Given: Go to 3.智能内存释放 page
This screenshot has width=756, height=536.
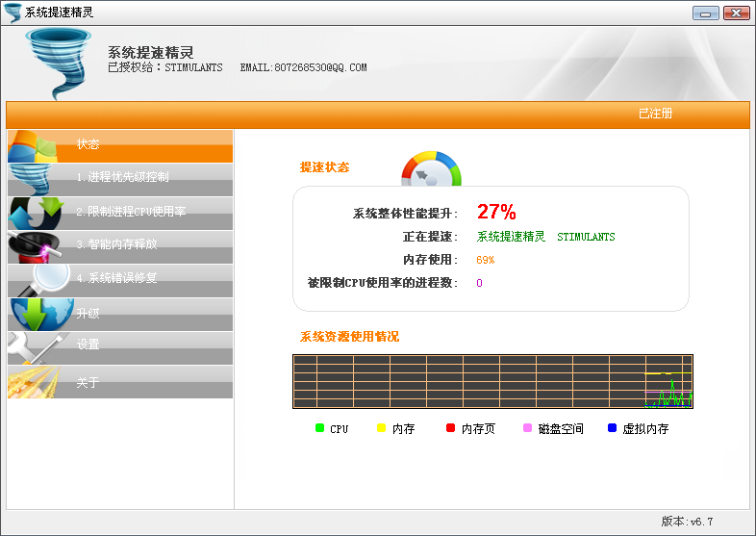Looking at the screenshot, I should click(116, 244).
